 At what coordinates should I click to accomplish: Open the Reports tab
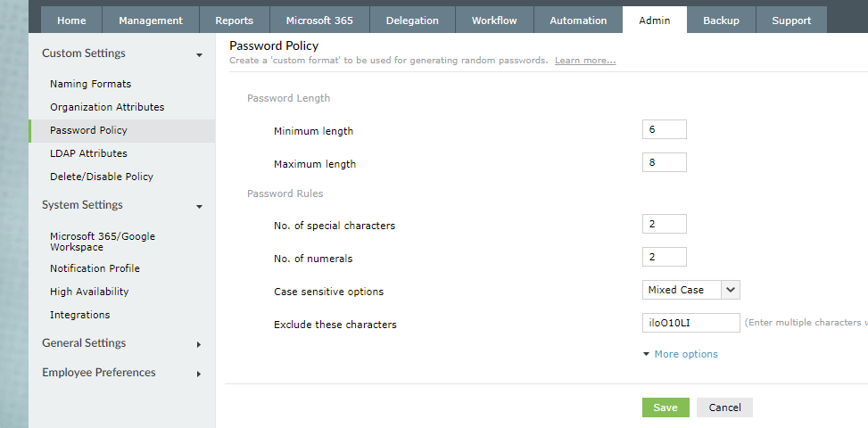point(234,21)
